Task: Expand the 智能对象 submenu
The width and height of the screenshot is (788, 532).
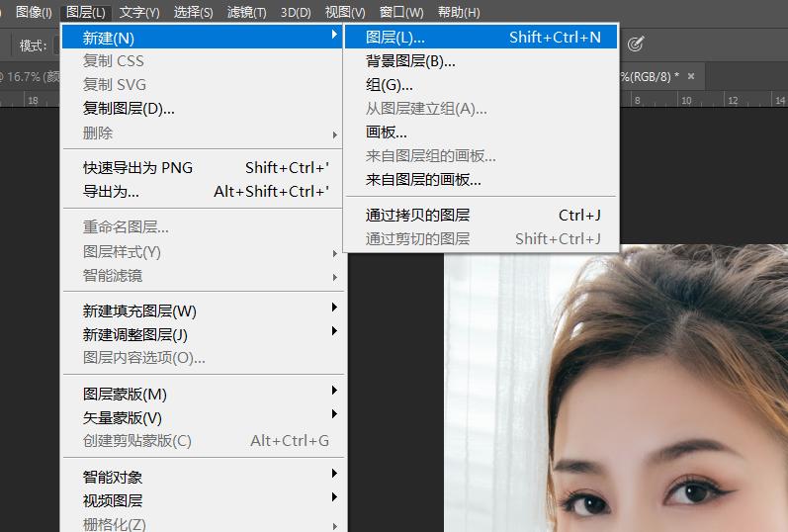Action: (x=202, y=477)
